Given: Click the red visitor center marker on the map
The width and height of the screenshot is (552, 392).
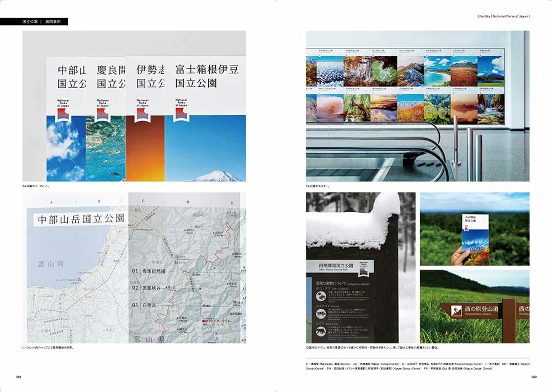Looking at the screenshot, I should 204,320.
